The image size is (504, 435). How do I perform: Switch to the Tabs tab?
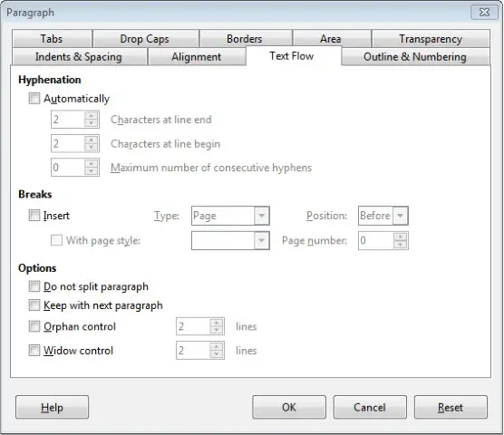pyautogui.click(x=52, y=39)
